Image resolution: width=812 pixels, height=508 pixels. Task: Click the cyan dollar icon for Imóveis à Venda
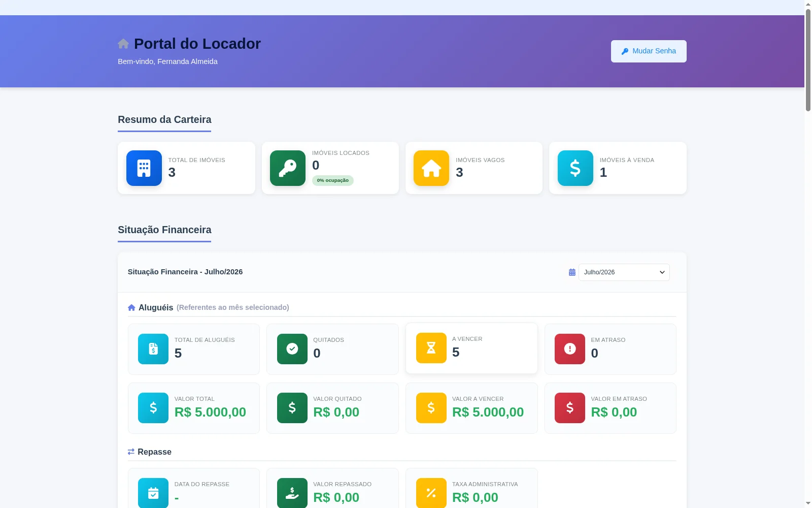pos(576,168)
